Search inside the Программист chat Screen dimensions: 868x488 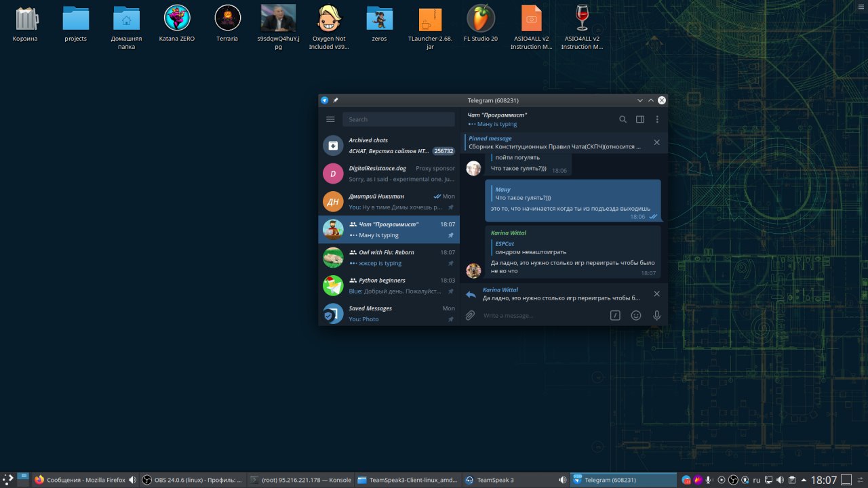623,119
